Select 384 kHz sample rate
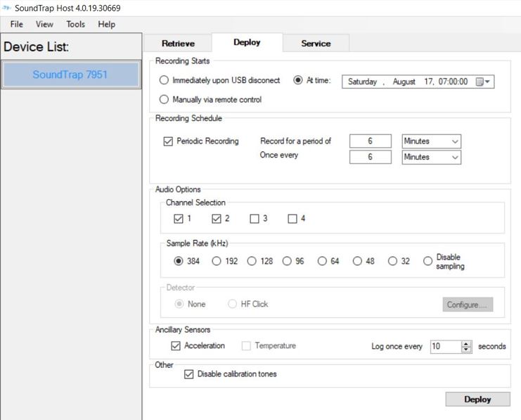The width and height of the screenshot is (521, 420). point(179,261)
